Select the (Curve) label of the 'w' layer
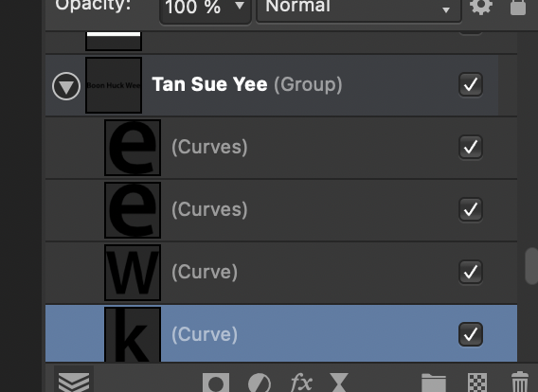 [205, 273]
